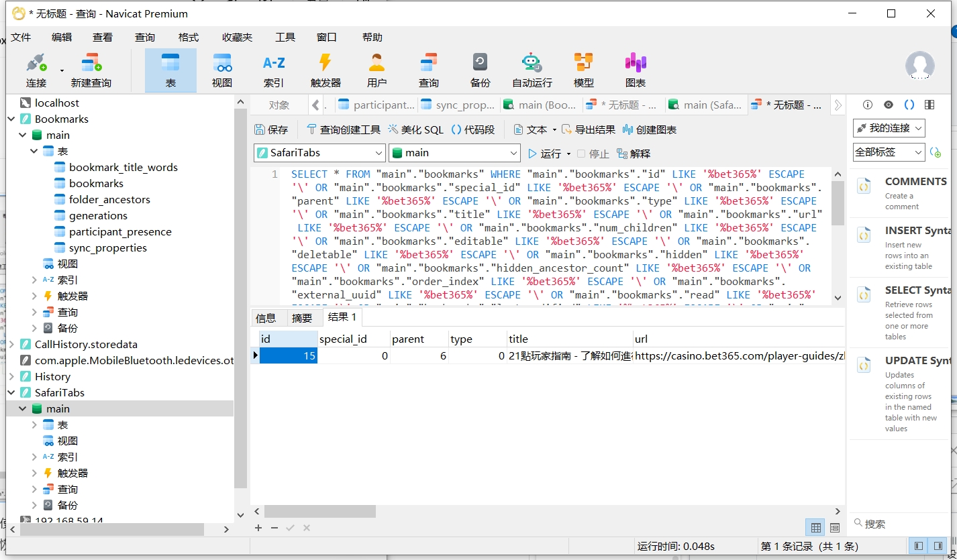This screenshot has height=560, width=957.
Task: Toggle the right info pane visibility
Action: (x=938, y=546)
